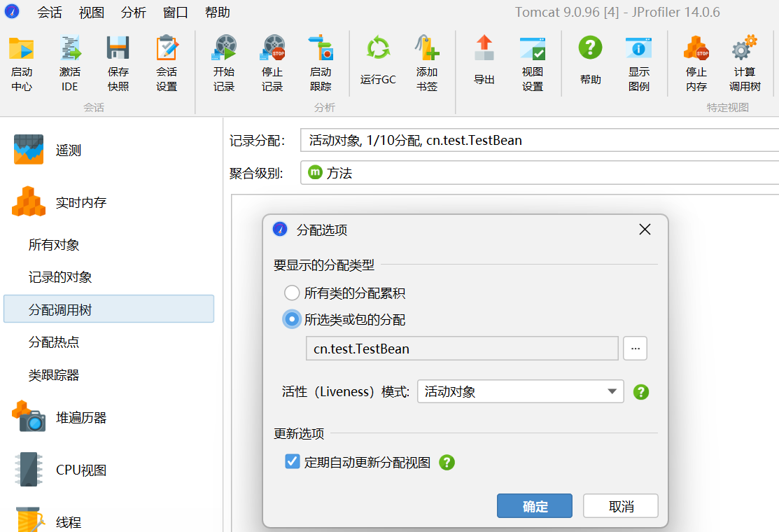Close the 分配选项 dialog
779x532 pixels.
click(645, 230)
